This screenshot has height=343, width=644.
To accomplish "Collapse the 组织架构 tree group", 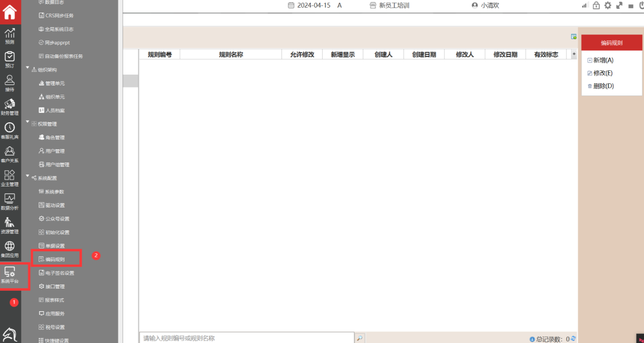I will 28,67.
